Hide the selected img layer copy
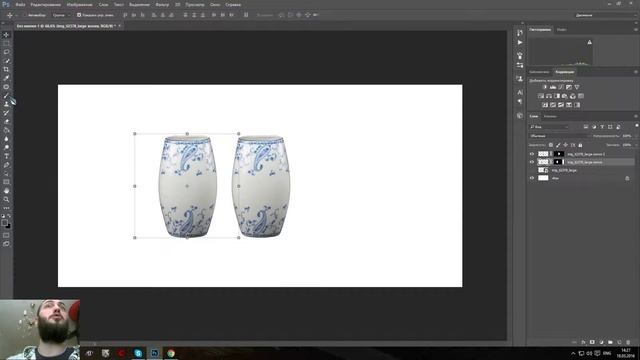Viewport: 640px width, 360px height. tap(532, 162)
